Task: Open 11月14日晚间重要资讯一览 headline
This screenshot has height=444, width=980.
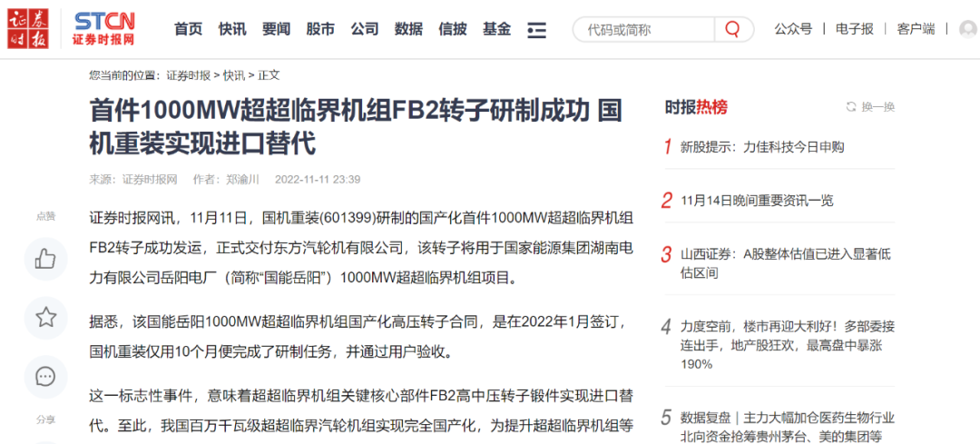Action: click(x=757, y=201)
